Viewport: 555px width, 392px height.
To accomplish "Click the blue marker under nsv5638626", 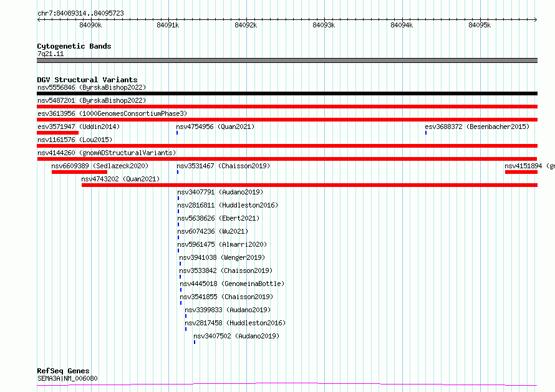I will pos(178,224).
